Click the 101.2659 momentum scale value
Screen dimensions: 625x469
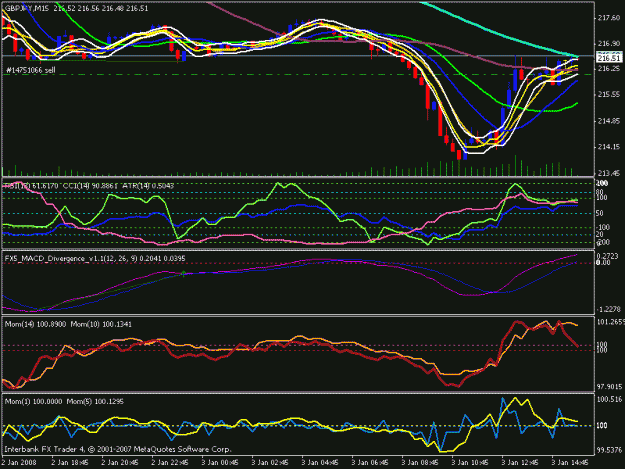(x=611, y=322)
